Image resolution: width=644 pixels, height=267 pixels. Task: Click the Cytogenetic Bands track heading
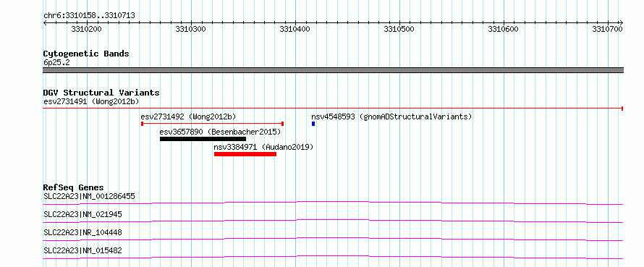[86, 54]
